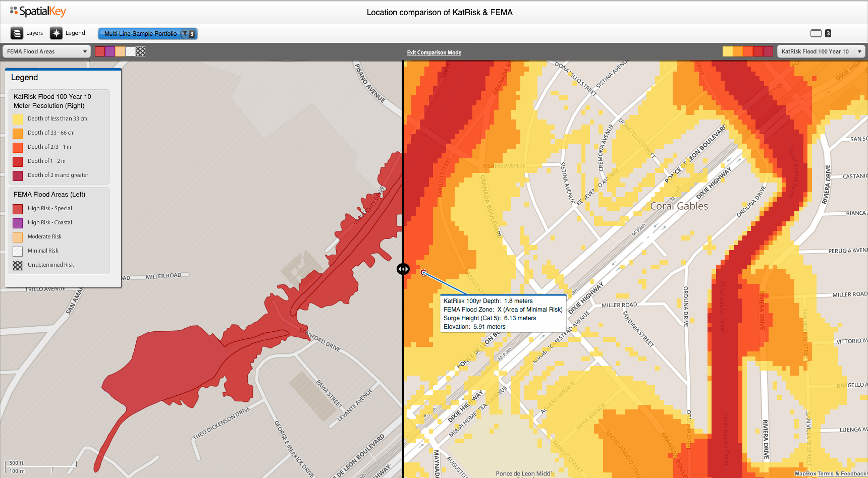Click the 'Depth of 33 - 66 cm' legend entry
The height and width of the screenshot is (478, 868).
point(44,133)
